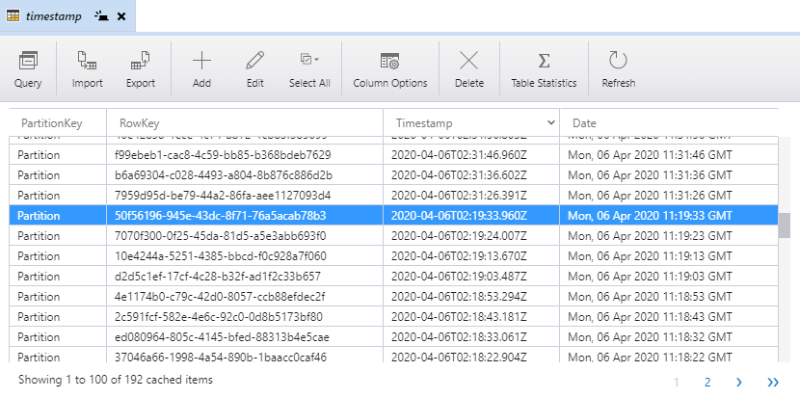This screenshot has height=398, width=800.
Task: Click timestamp 2020-04-06T02:18:33.061Z
Action: [459, 337]
